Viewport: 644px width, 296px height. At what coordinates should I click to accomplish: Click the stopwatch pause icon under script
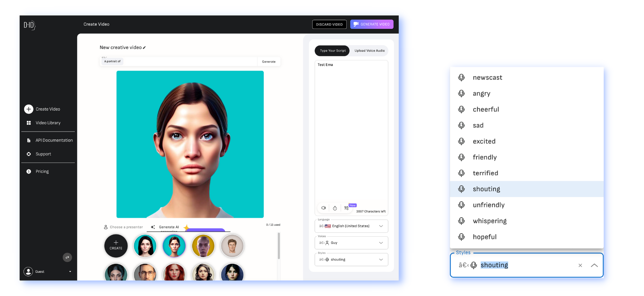(x=335, y=208)
